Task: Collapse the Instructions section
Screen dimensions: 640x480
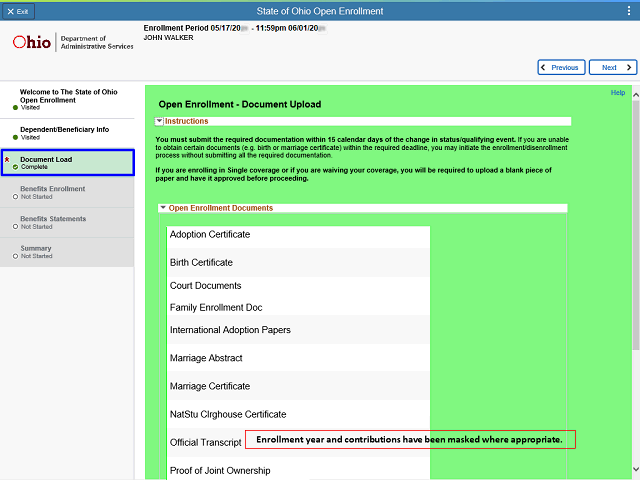Action: (159, 121)
